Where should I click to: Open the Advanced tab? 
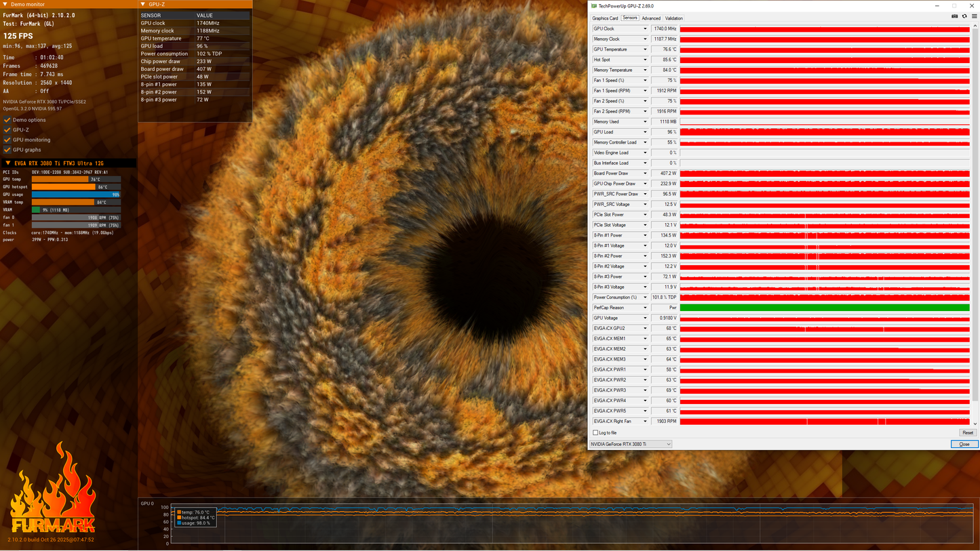pos(650,18)
